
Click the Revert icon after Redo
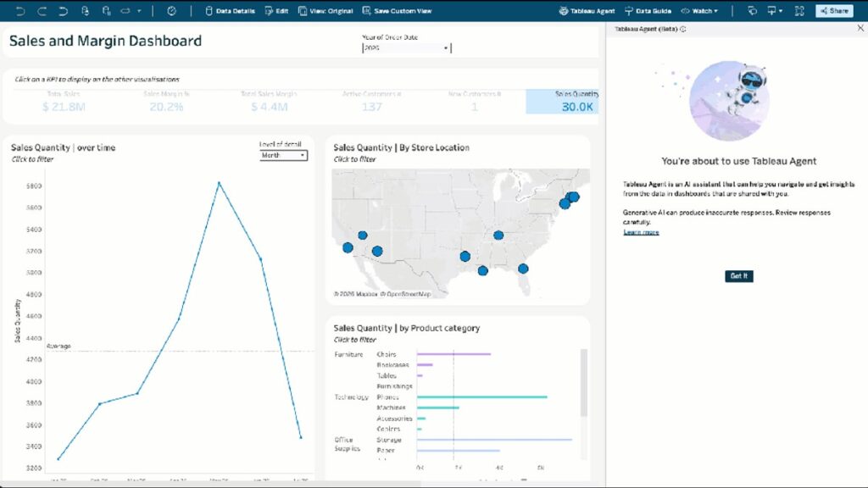pyautogui.click(x=63, y=11)
